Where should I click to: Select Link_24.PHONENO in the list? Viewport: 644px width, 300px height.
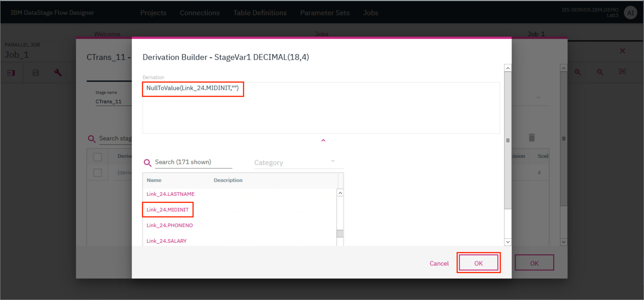tap(170, 225)
